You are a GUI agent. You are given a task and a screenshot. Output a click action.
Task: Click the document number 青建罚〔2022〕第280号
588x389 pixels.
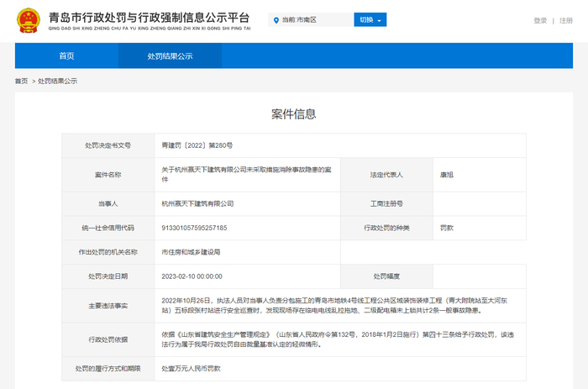(197, 145)
